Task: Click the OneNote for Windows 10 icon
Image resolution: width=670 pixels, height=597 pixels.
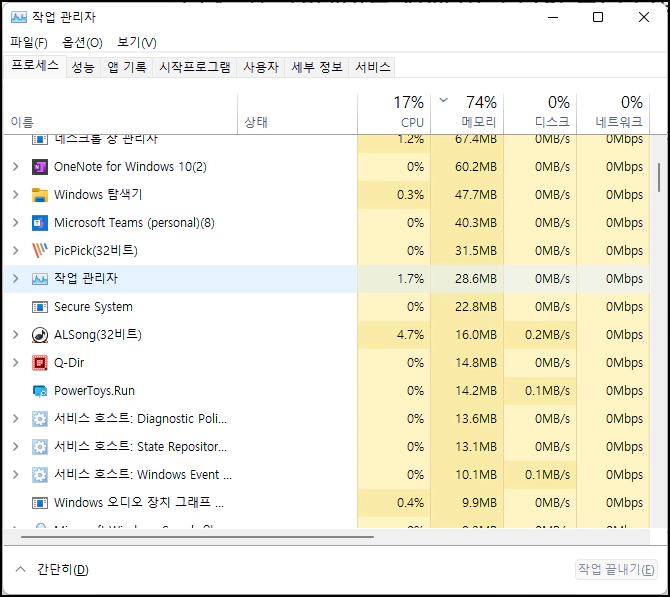Action: [40, 167]
